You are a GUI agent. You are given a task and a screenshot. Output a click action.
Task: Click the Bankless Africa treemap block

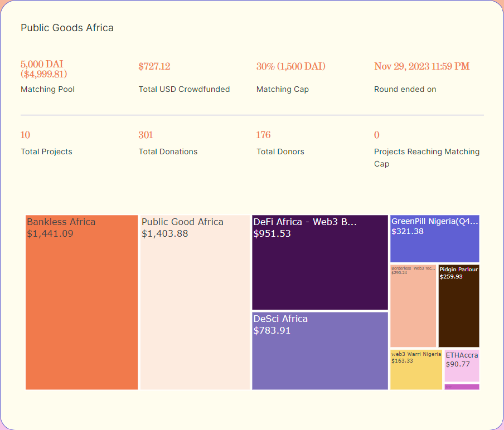[81, 302]
